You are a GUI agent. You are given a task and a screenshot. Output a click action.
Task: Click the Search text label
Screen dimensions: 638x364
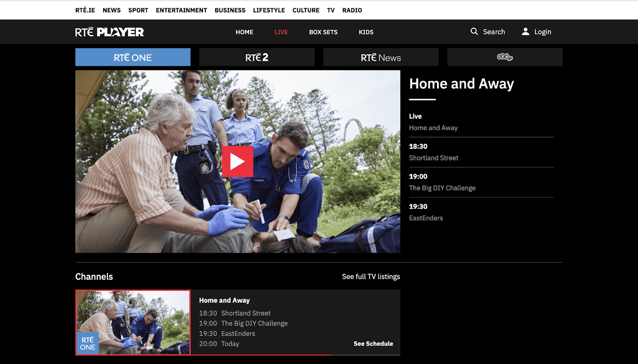(494, 32)
